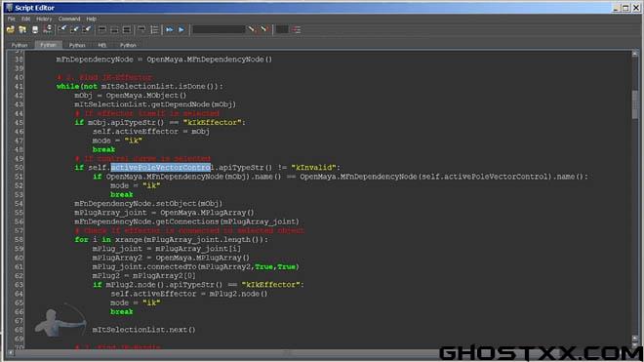Open the Command menu
The height and width of the screenshot is (362, 644).
point(69,19)
